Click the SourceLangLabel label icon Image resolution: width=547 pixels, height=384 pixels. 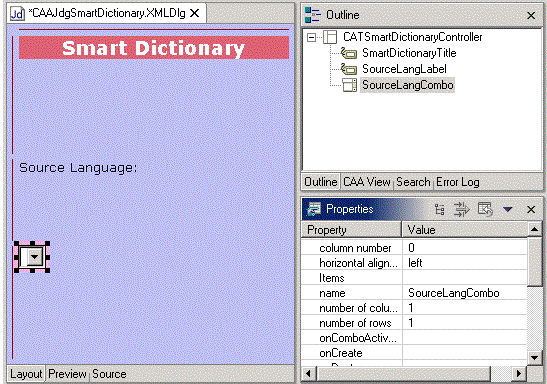(x=349, y=69)
